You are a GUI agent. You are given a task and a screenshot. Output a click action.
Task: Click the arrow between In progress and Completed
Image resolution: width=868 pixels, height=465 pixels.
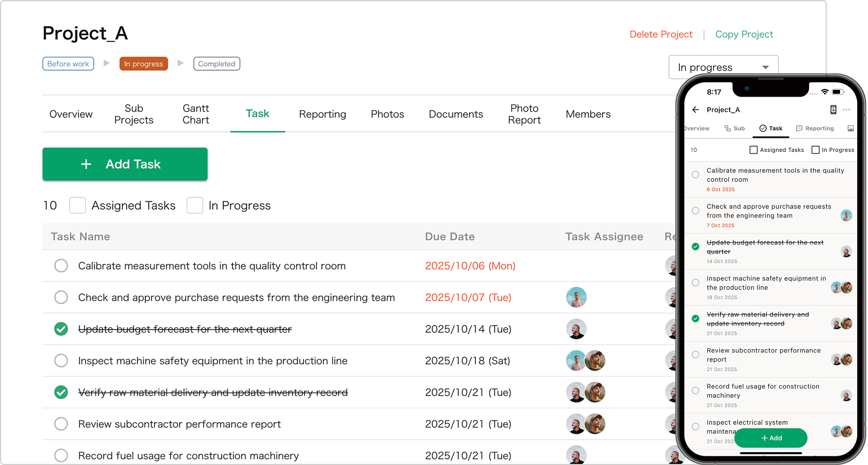coord(180,63)
